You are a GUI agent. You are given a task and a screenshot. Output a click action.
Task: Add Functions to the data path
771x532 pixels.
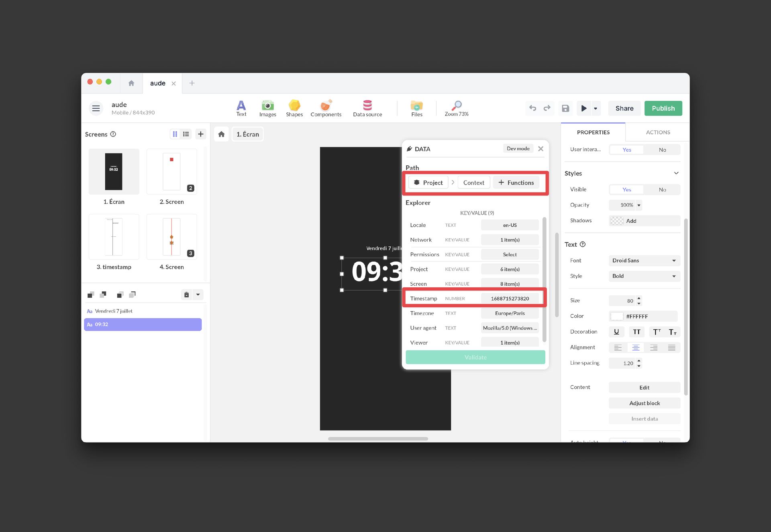coord(516,183)
